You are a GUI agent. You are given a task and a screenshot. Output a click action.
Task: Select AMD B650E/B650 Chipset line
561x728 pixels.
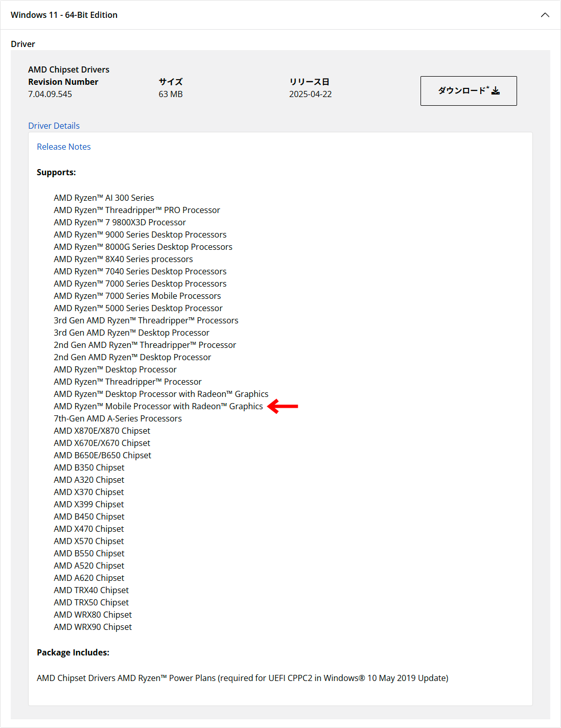102,455
